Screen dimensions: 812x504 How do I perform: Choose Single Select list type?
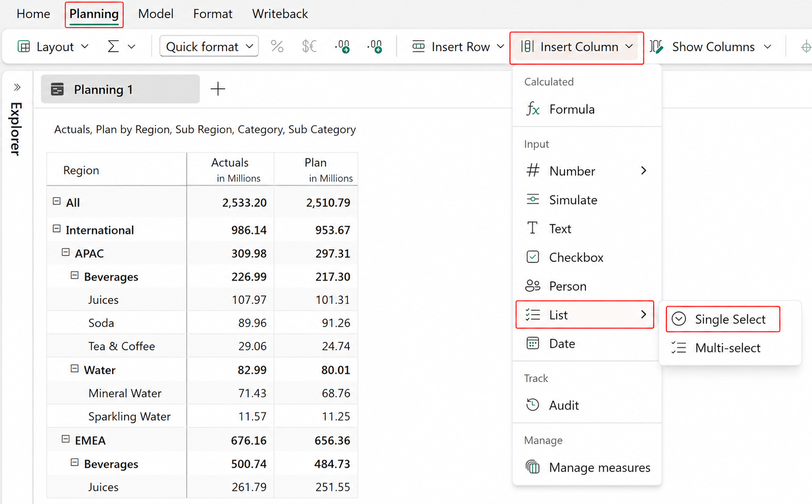[723, 319]
